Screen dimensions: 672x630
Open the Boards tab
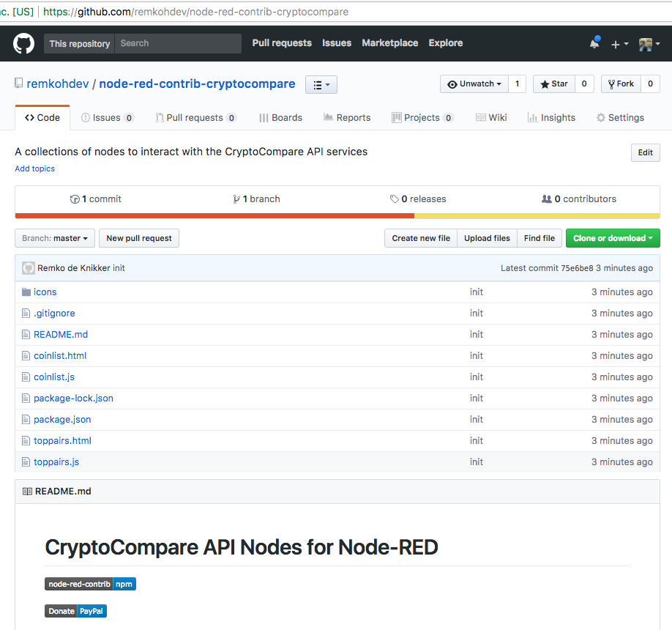(280, 117)
